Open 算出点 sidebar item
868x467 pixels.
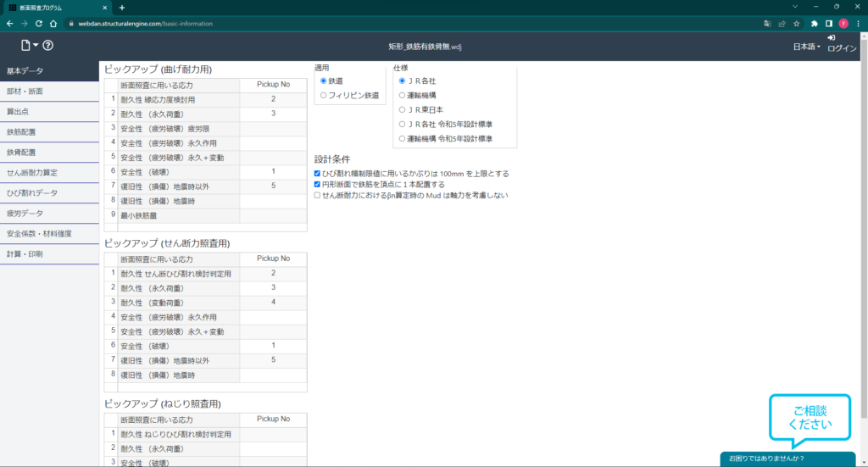49,112
